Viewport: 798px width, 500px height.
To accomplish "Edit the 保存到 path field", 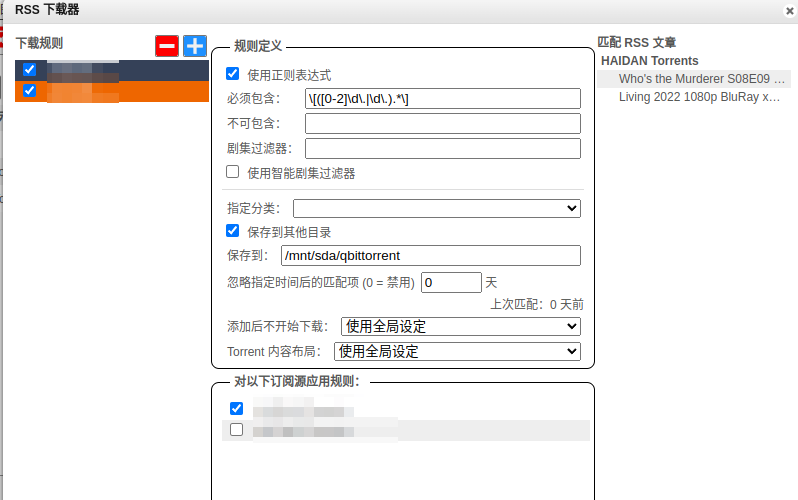I will tap(430, 256).
